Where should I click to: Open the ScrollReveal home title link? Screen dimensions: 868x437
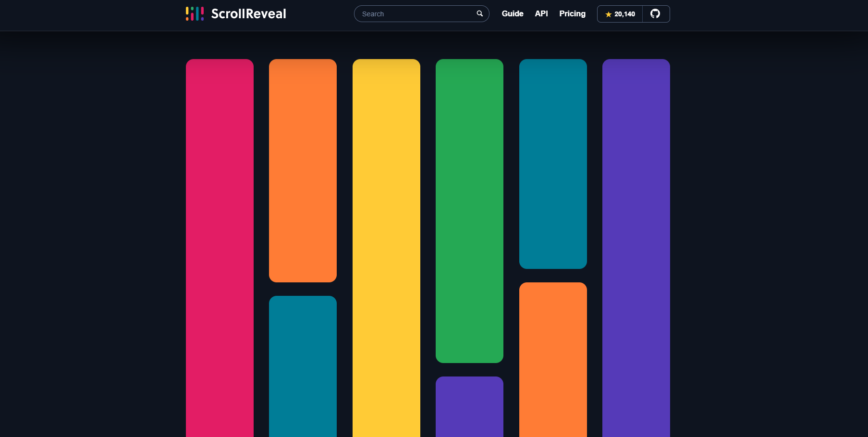coord(248,13)
